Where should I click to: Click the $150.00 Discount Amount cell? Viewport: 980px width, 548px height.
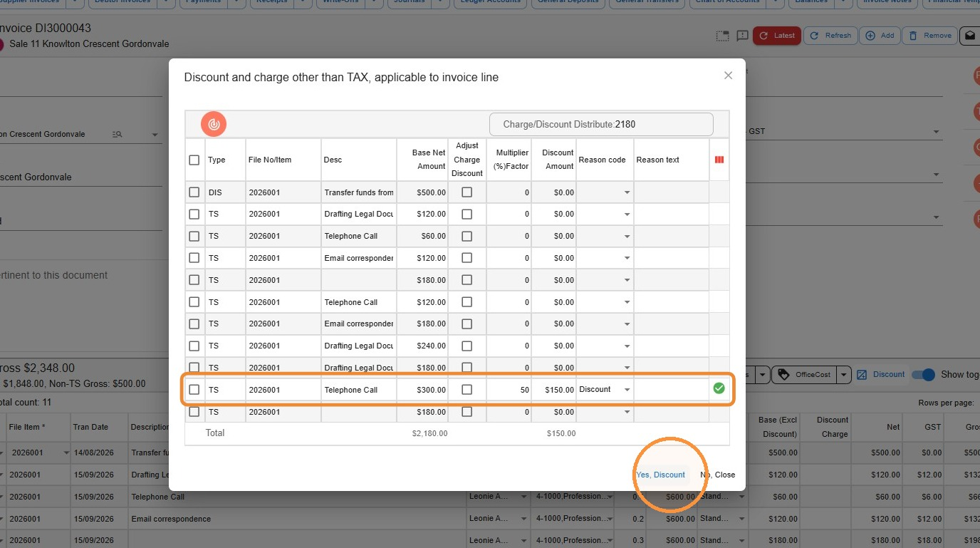pyautogui.click(x=554, y=390)
